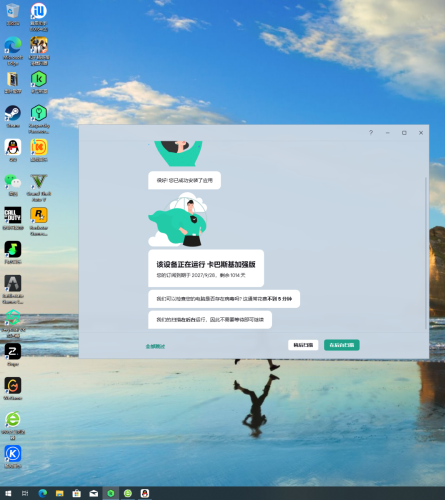Click the Kaspersky window vertical scrollbar
The height and width of the screenshot is (500, 445).
426,253
